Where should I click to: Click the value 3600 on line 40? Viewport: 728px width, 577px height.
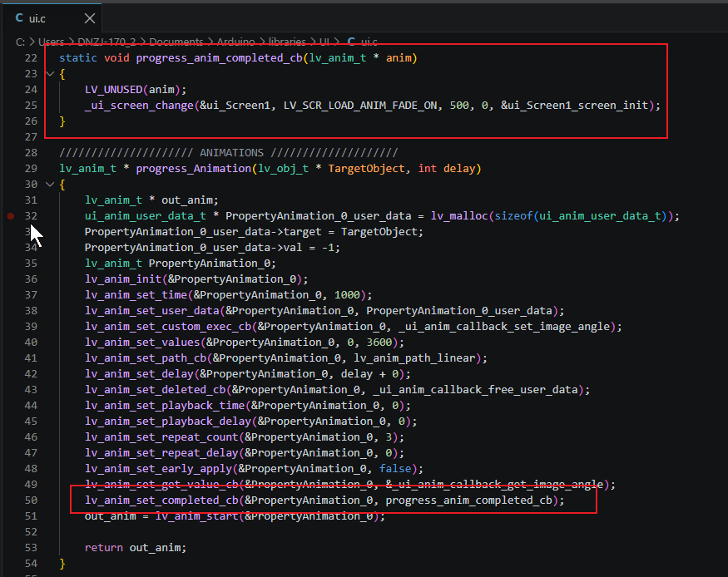click(379, 343)
